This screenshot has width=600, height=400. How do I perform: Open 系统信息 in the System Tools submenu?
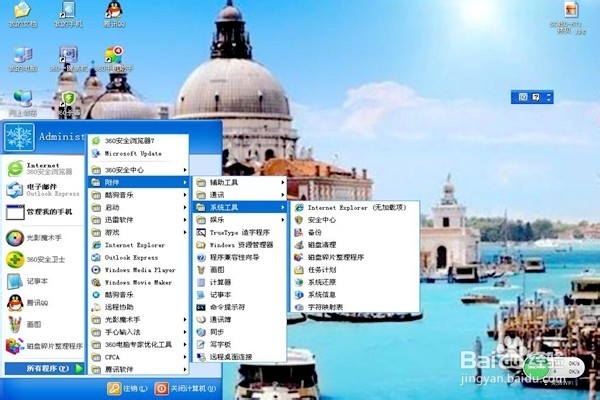coord(355,295)
